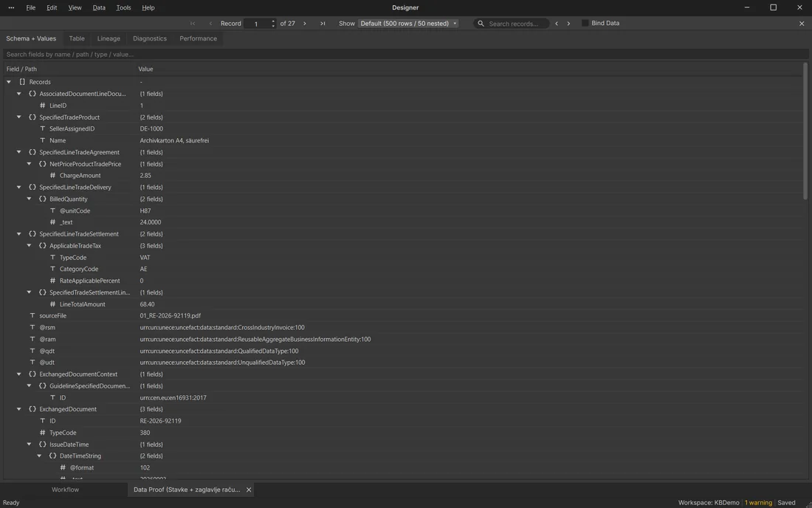Viewport: 812px width, 508px height.
Task: Open the Performance tab
Action: click(x=199, y=38)
